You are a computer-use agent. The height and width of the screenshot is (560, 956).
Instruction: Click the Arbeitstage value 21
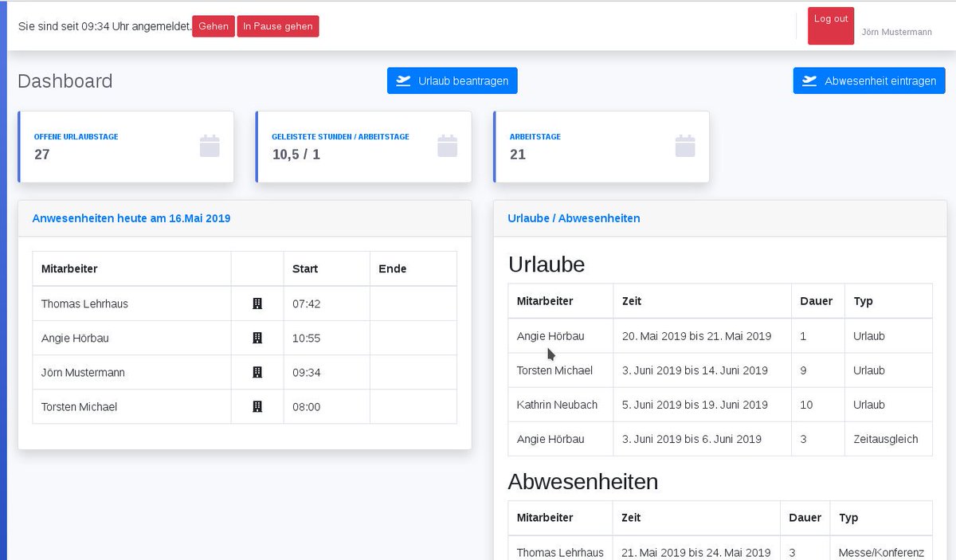518,155
